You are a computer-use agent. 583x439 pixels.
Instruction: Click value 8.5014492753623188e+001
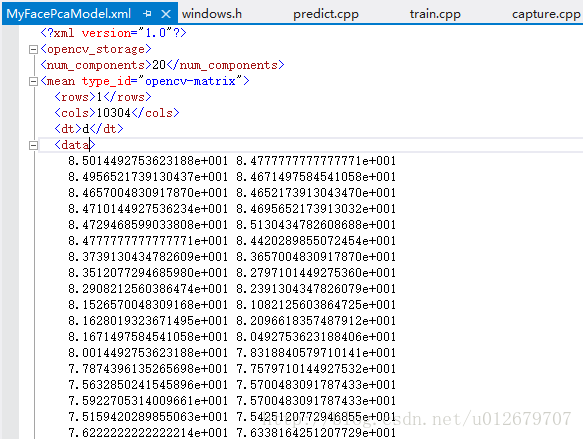(148, 161)
